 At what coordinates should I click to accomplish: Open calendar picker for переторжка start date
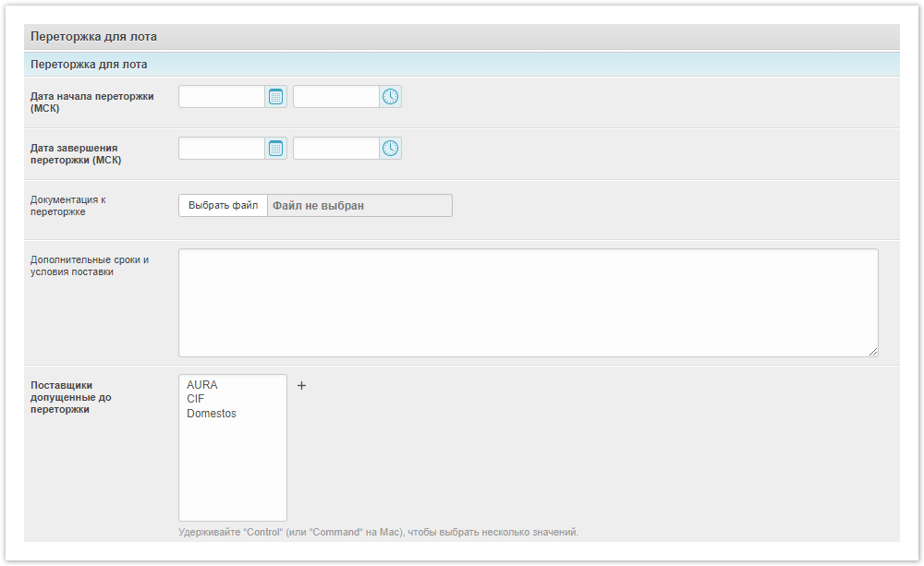point(275,97)
